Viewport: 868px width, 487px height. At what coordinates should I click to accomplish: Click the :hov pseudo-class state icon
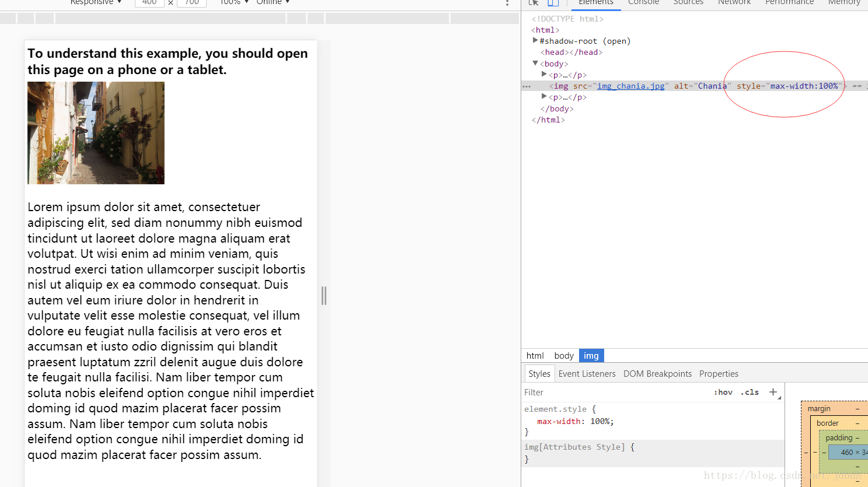coord(723,392)
